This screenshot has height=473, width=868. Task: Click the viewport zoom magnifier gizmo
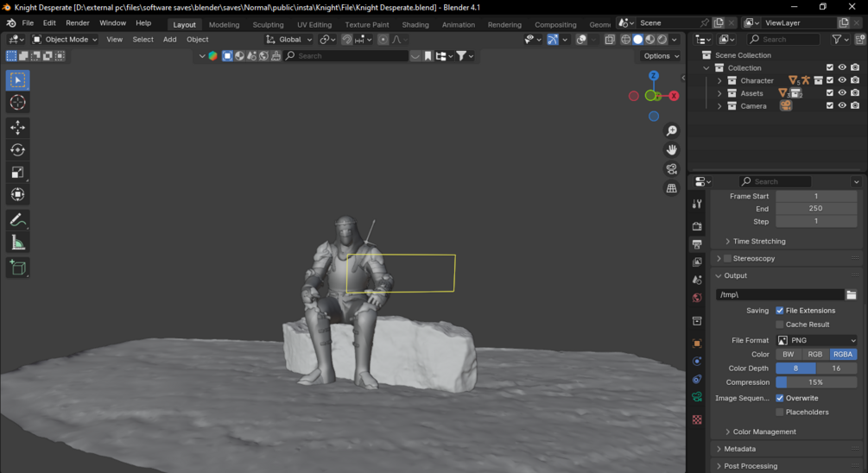[x=671, y=130]
